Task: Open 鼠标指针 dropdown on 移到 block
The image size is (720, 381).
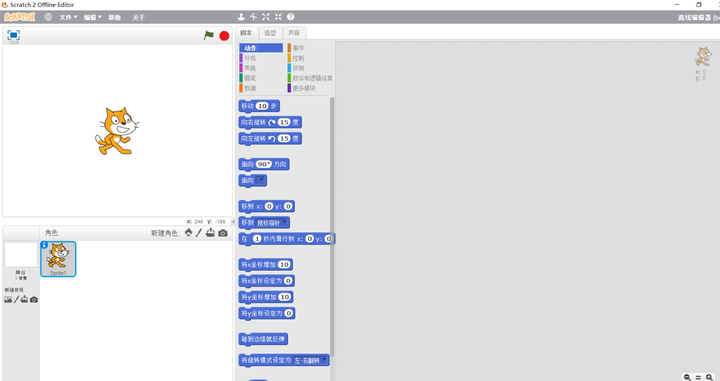Action: [272, 223]
